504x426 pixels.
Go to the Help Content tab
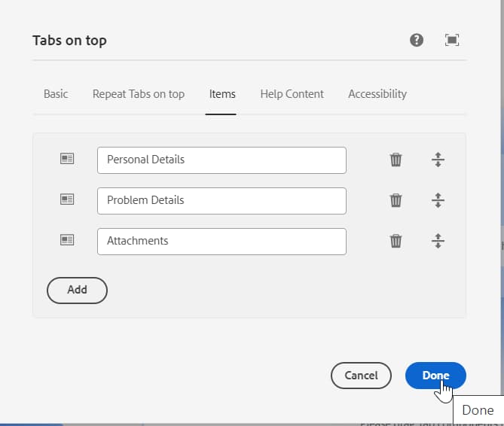pyautogui.click(x=292, y=94)
